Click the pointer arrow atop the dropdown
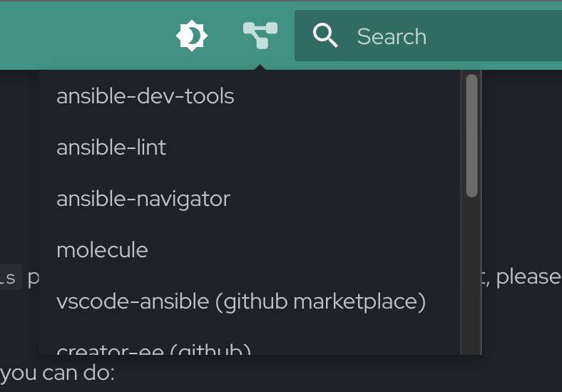The width and height of the screenshot is (562, 392). [x=260, y=67]
